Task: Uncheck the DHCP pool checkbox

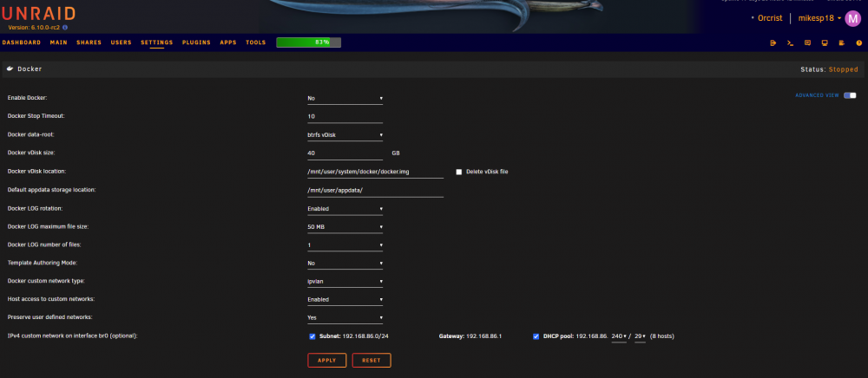Action: click(536, 336)
